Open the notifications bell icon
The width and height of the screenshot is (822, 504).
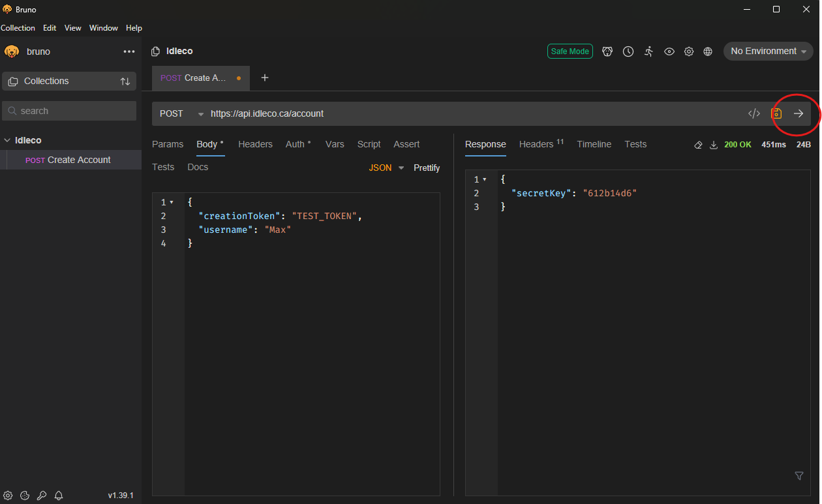click(x=59, y=496)
